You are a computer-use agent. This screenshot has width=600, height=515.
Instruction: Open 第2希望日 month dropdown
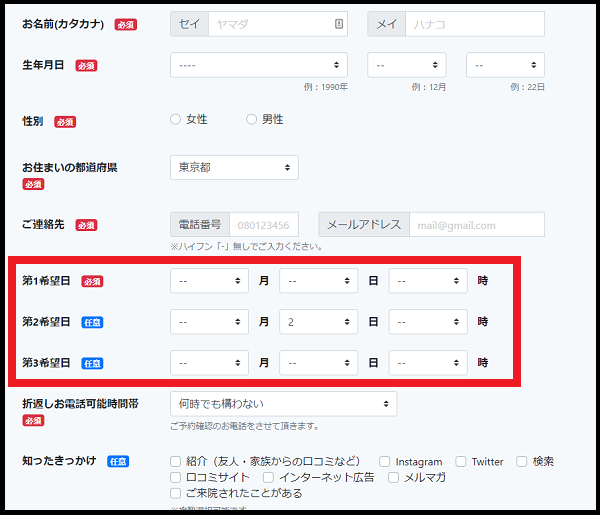(209, 322)
